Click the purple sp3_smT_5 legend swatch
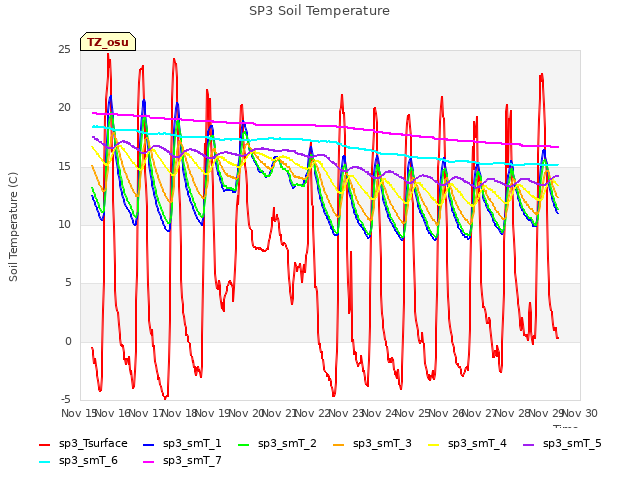 528,444
